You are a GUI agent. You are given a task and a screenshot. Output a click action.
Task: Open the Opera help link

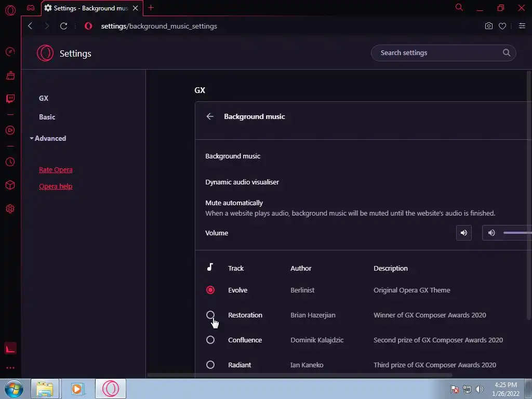(x=56, y=187)
